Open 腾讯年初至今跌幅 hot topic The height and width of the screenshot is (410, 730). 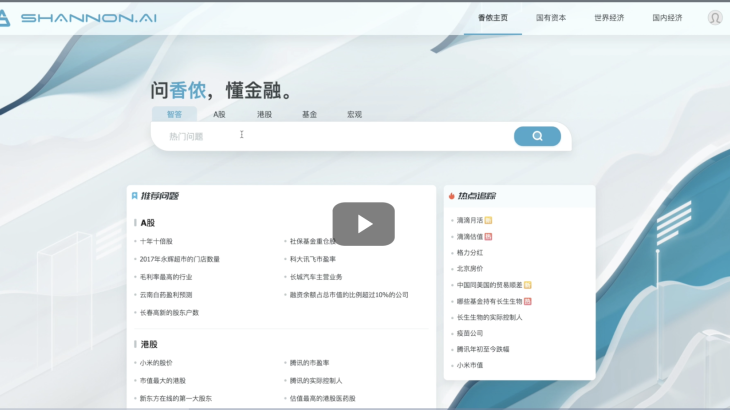tap(483, 349)
